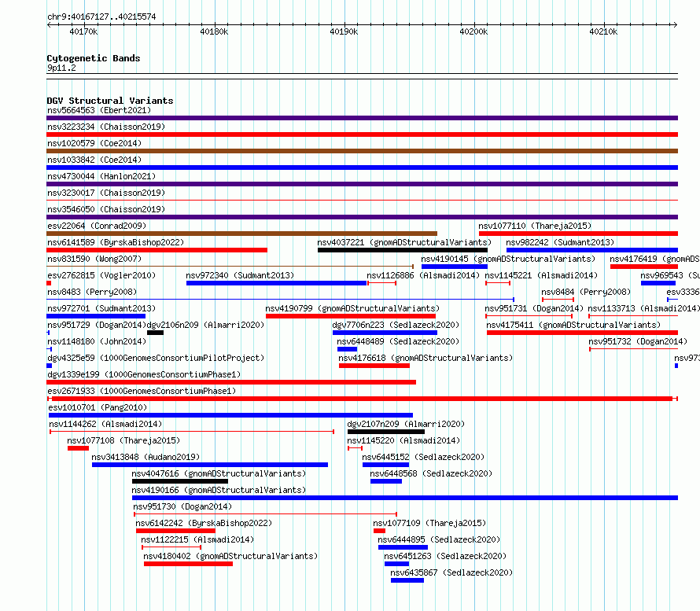The image size is (700, 611).
Task: Open nsv1020579 (Coe2014) variant label
Action: click(94, 143)
